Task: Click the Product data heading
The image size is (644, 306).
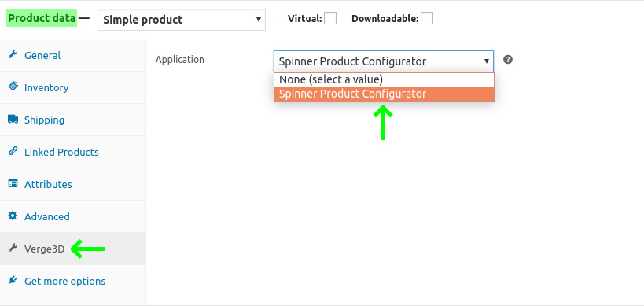Action: (x=42, y=18)
